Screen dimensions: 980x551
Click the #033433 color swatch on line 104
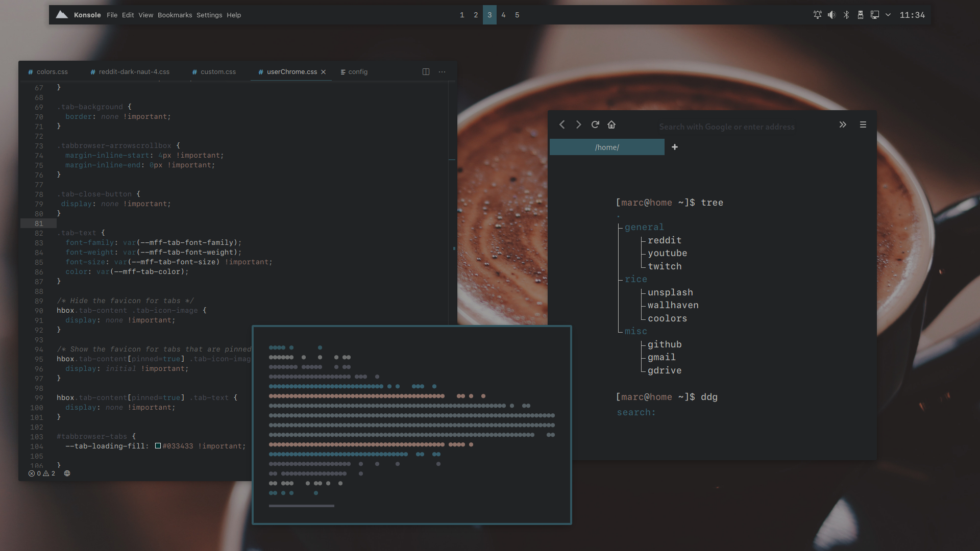pos(157,445)
